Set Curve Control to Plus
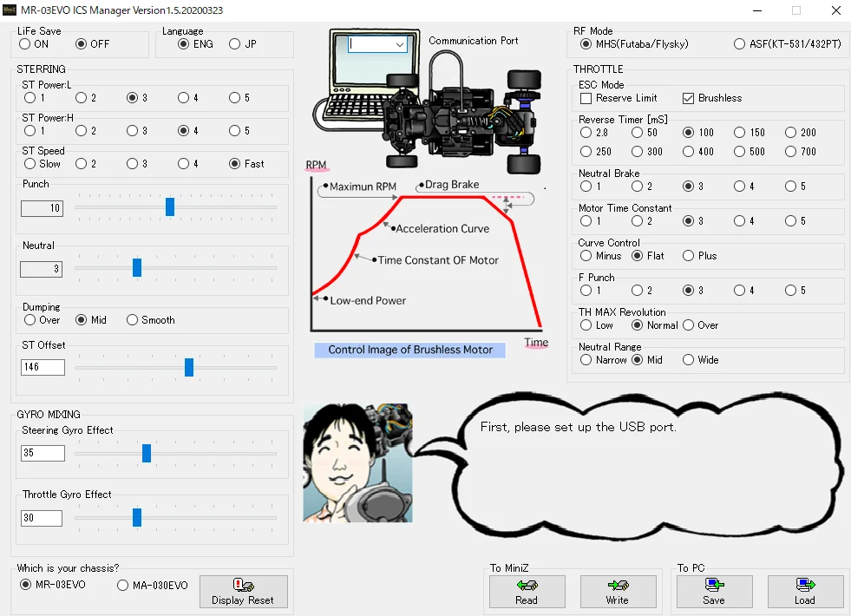 [x=689, y=256]
